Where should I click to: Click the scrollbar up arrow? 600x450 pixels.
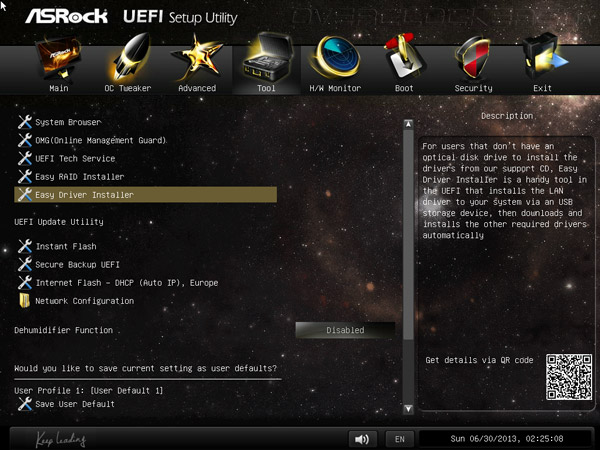(408, 124)
